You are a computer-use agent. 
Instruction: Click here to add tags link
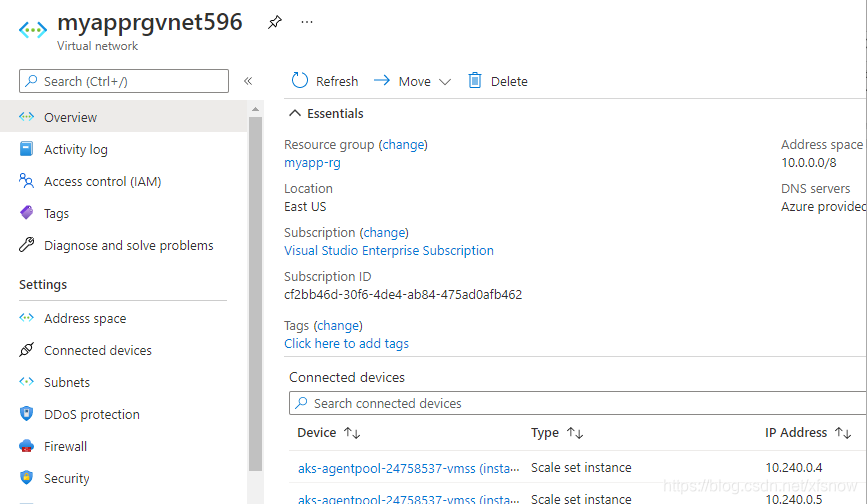coord(347,344)
